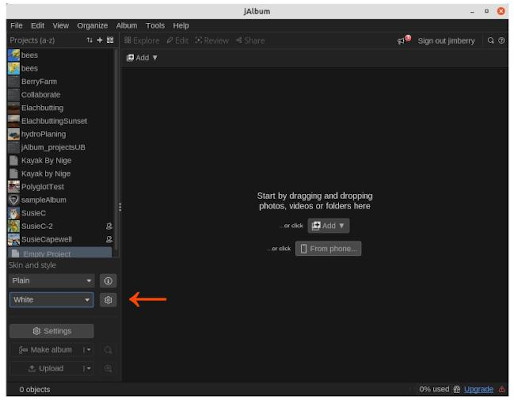Click the Projects (a-z) header
This screenshot has height=400, width=514.
32,40
